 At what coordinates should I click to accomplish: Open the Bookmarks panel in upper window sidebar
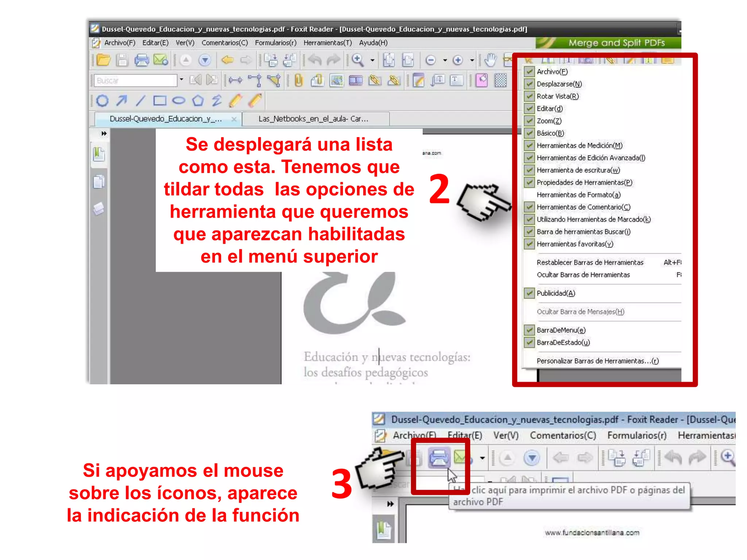(x=99, y=155)
